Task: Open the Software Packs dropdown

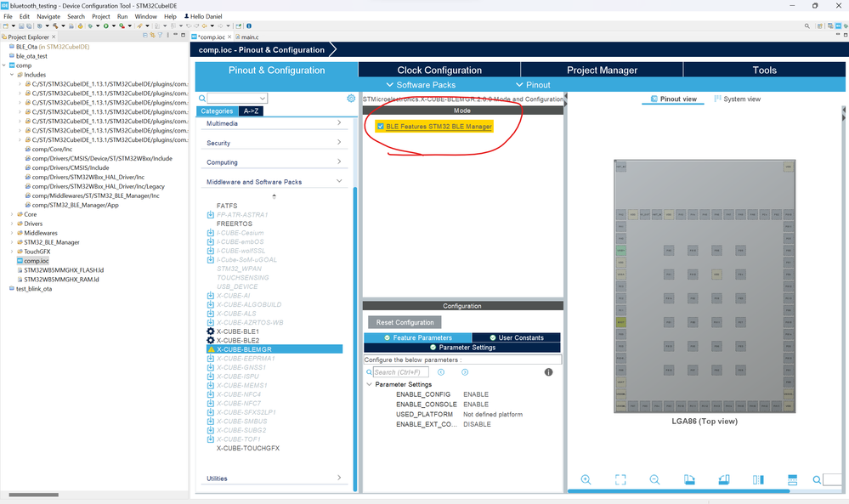Action: coord(421,85)
